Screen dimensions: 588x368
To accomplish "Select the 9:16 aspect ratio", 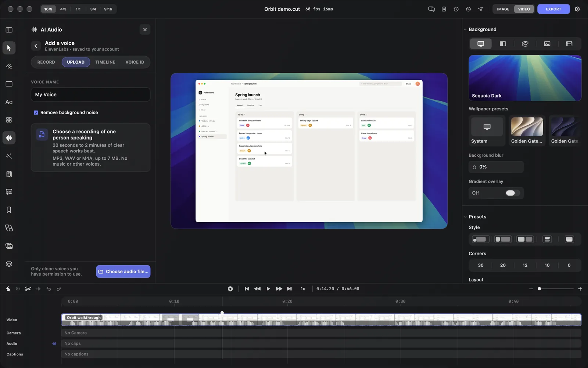I will coord(108,9).
